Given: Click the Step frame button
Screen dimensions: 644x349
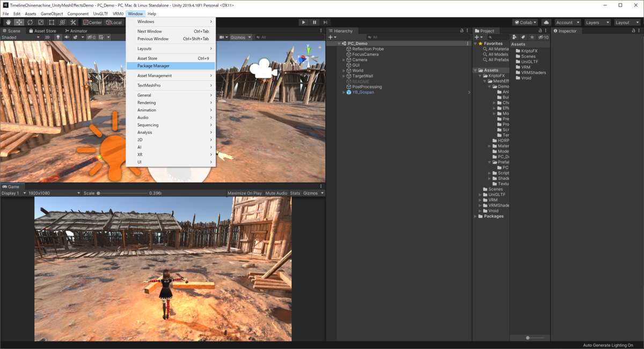Looking at the screenshot, I should [x=325, y=23].
